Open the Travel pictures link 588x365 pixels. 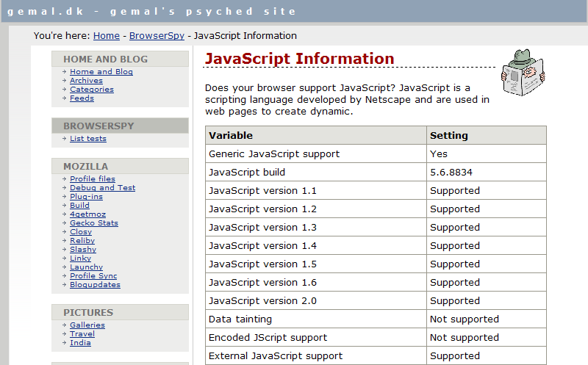(82, 334)
